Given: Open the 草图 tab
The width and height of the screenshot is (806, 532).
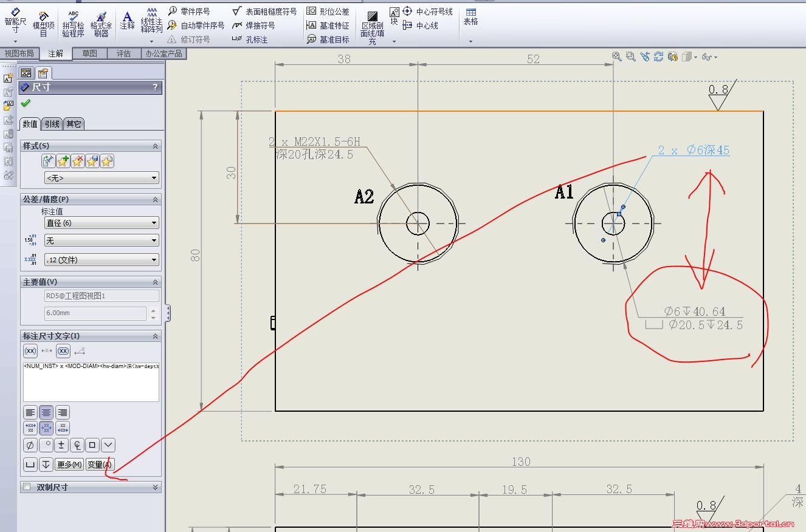Looking at the screenshot, I should (x=89, y=53).
